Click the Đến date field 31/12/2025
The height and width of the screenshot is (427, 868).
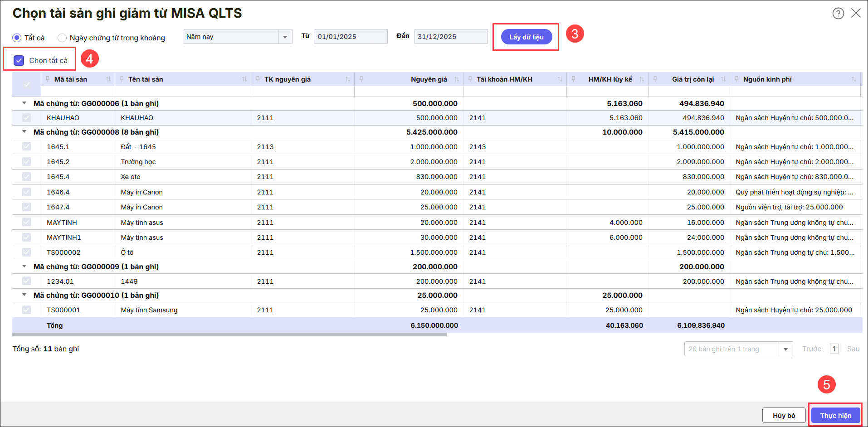tap(451, 37)
